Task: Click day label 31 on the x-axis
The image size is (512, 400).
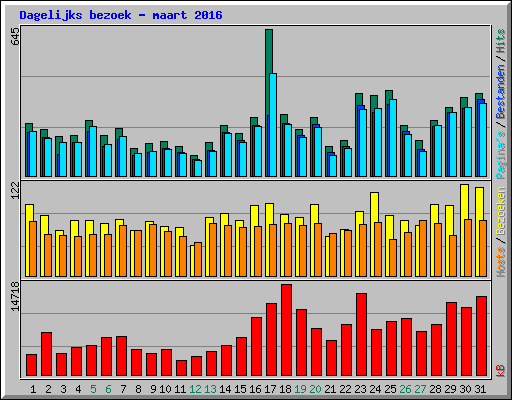Action: (x=480, y=389)
